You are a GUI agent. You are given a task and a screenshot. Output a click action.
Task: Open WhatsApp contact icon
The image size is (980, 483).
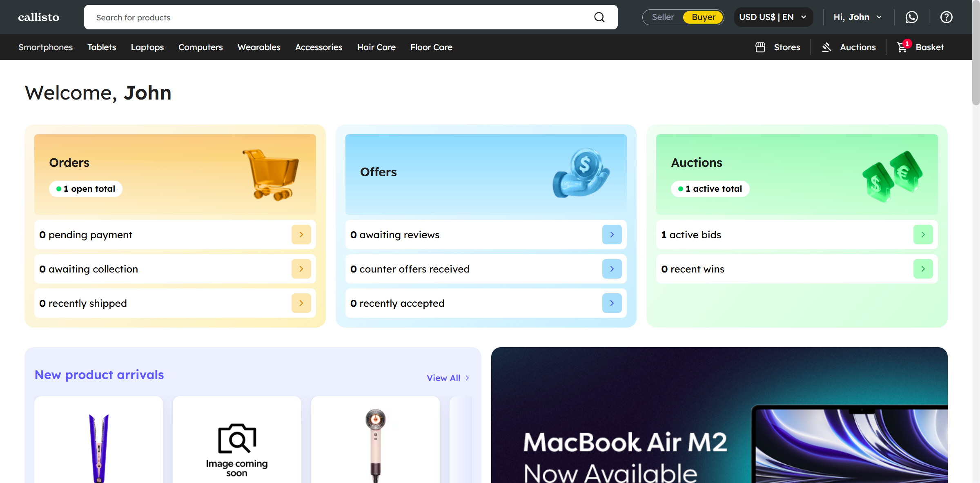point(911,17)
